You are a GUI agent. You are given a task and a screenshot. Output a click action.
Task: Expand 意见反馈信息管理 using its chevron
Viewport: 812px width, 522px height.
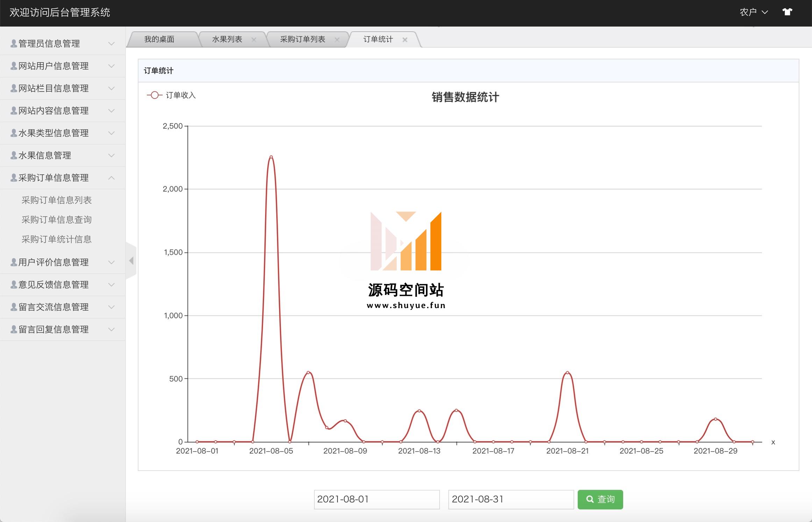[x=111, y=285]
